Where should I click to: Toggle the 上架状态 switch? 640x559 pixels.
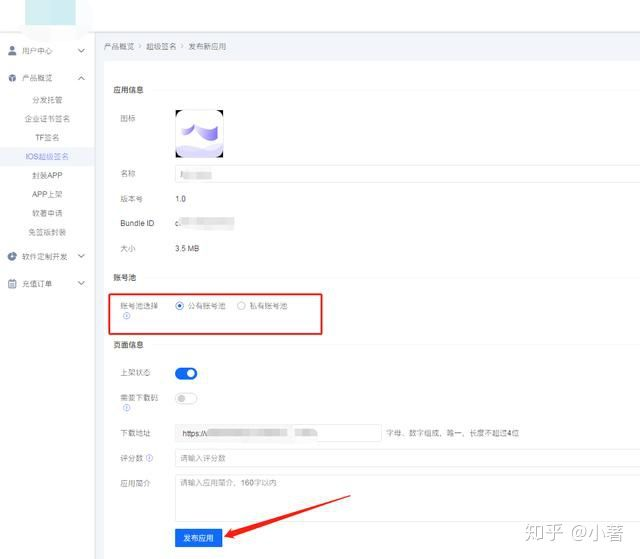coord(186,373)
